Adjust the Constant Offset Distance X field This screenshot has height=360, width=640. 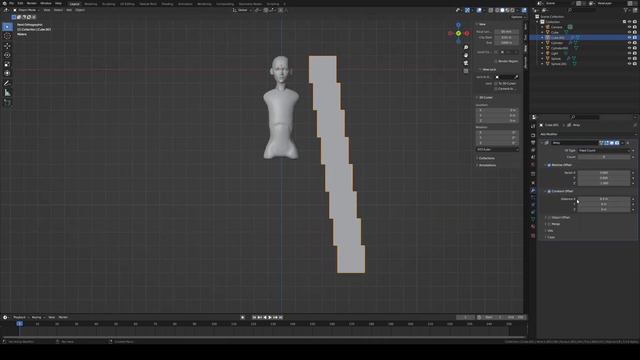(604, 199)
